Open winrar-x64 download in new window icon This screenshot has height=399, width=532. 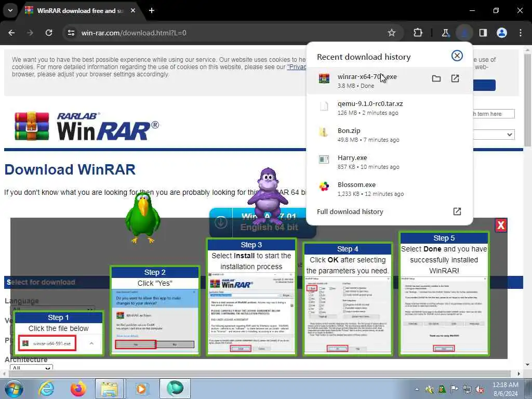coord(455,79)
